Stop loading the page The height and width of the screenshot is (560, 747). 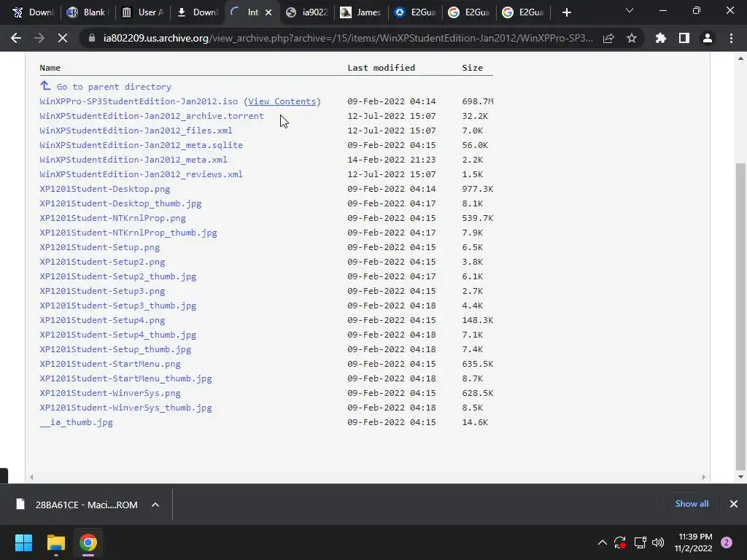[x=63, y=38]
